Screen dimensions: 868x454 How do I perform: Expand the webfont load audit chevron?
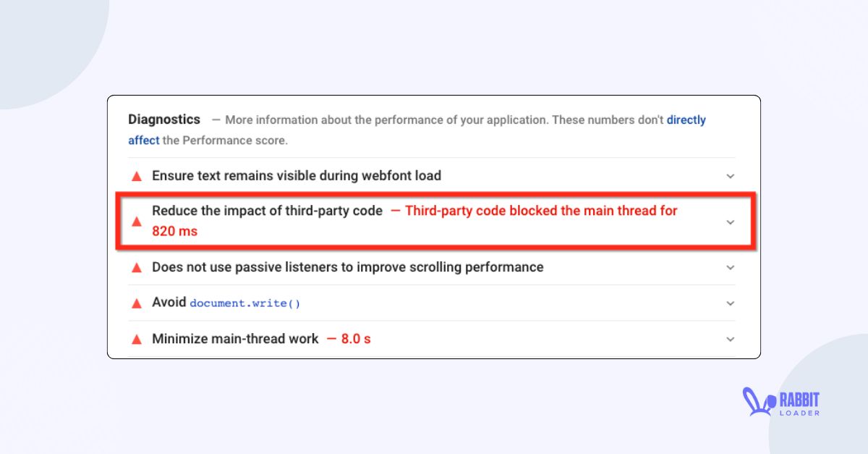click(731, 175)
